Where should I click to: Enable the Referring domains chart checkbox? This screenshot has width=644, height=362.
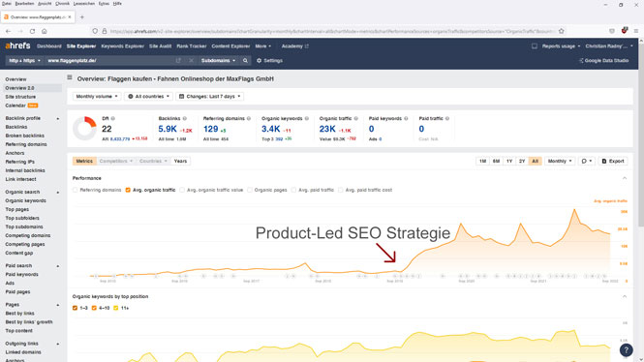tap(76, 190)
